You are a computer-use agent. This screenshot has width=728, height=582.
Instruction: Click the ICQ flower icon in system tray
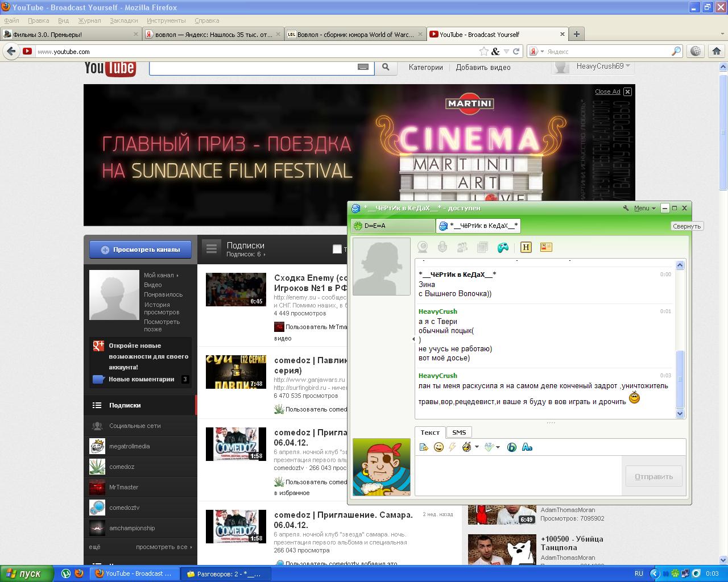click(675, 573)
